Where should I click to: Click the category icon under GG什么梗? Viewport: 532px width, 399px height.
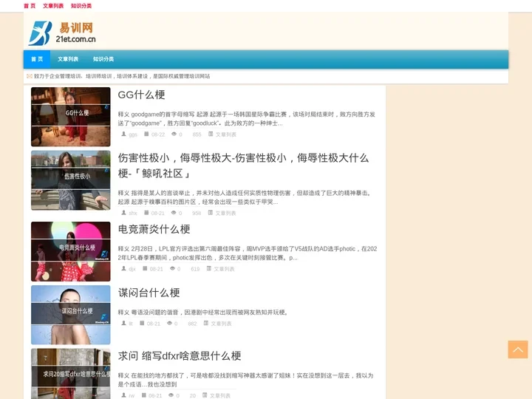pyautogui.click(x=211, y=134)
